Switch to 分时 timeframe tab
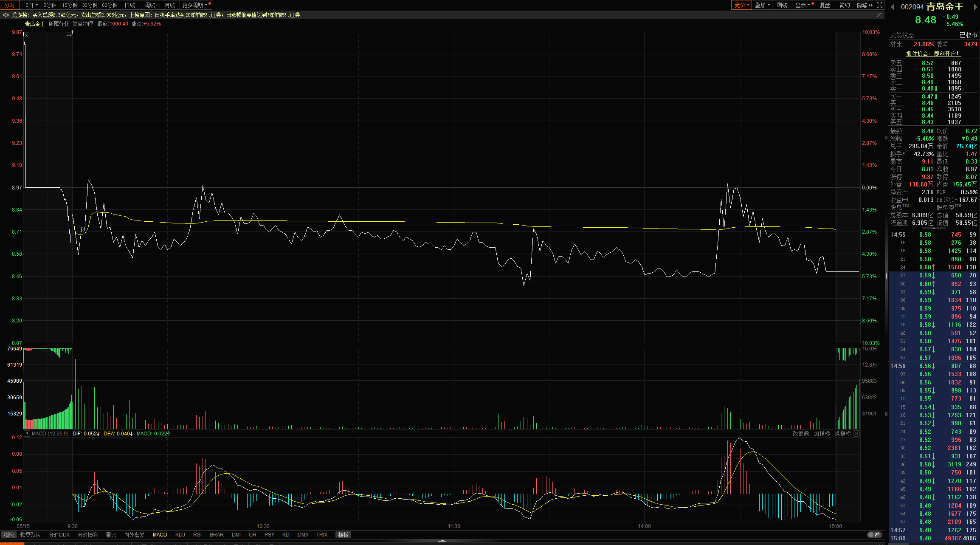980x545 pixels. pos(10,5)
